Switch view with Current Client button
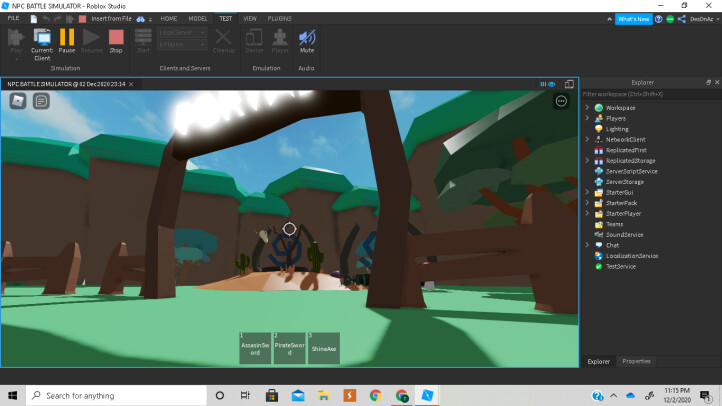 pos(42,45)
